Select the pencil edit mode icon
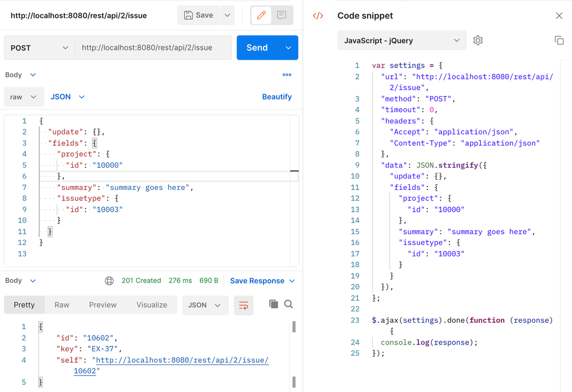This screenshot has height=392, width=572. pyautogui.click(x=261, y=15)
